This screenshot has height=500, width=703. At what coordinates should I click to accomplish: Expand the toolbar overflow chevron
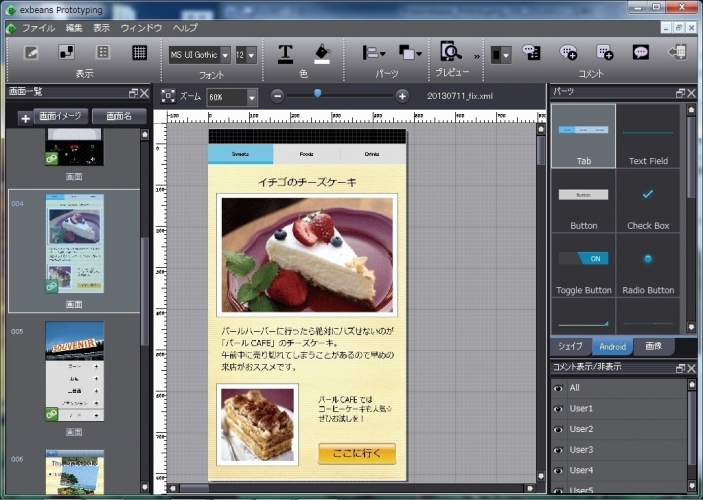pos(477,57)
